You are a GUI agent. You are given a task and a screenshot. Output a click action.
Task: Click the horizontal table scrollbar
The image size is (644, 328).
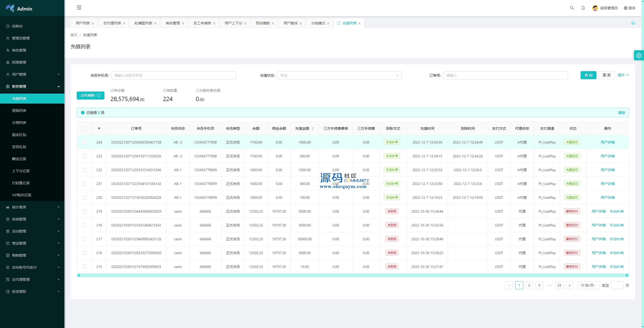point(352,275)
